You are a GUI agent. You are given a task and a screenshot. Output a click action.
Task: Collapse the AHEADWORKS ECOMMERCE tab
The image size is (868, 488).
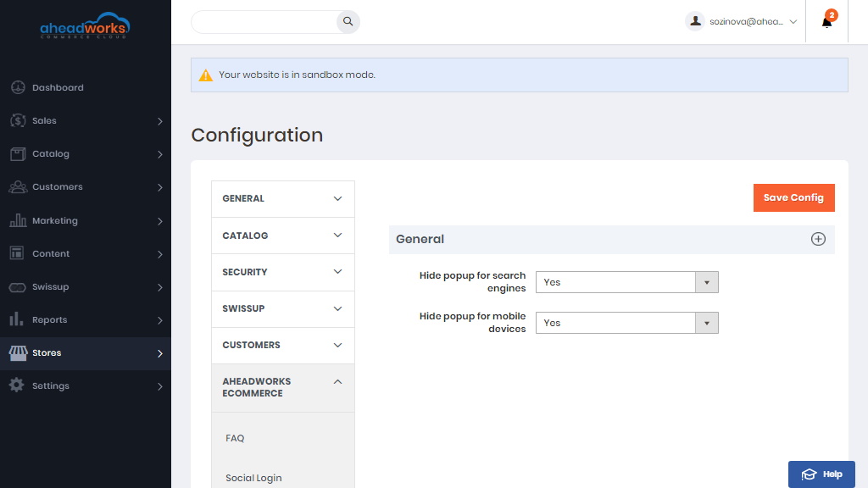click(x=283, y=387)
